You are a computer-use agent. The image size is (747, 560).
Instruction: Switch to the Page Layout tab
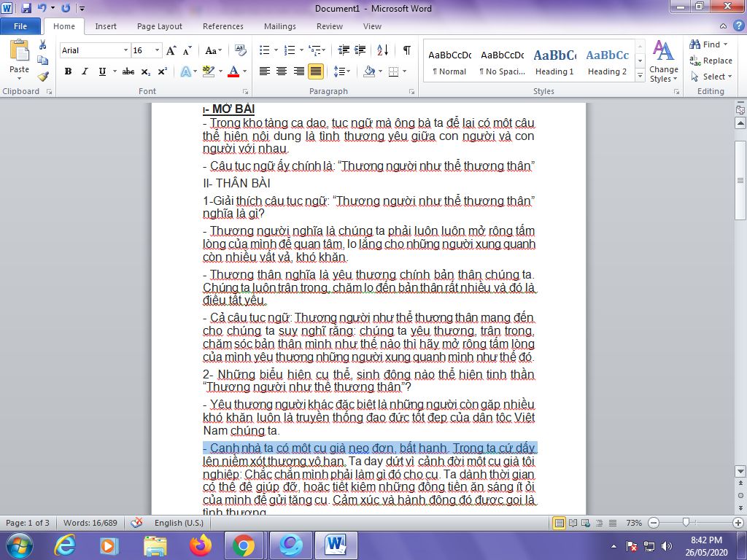pyautogui.click(x=160, y=26)
